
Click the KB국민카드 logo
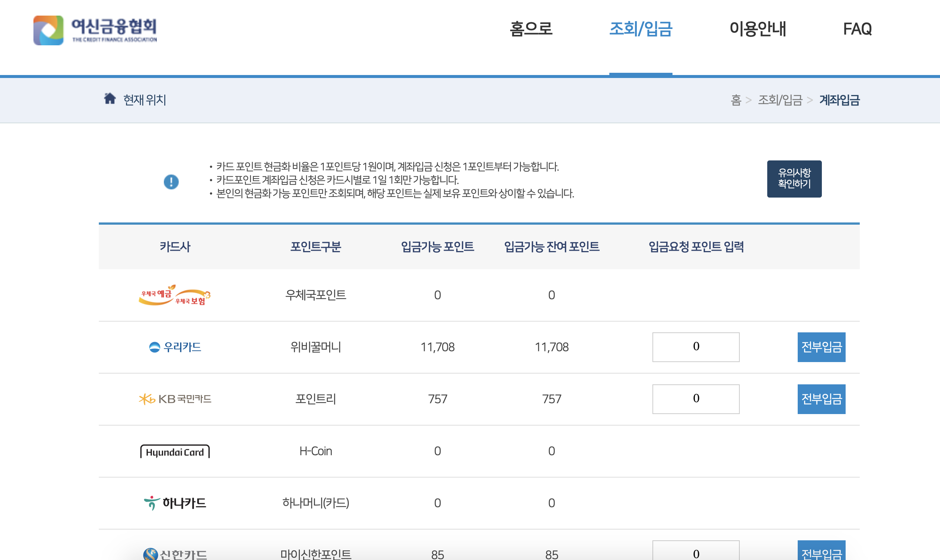click(175, 399)
